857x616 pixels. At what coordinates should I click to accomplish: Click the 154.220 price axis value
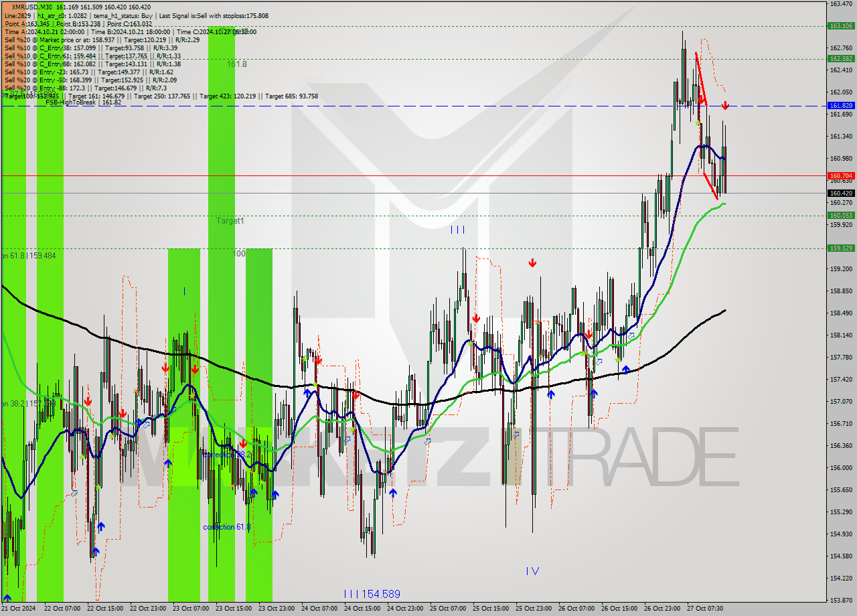[x=841, y=579]
